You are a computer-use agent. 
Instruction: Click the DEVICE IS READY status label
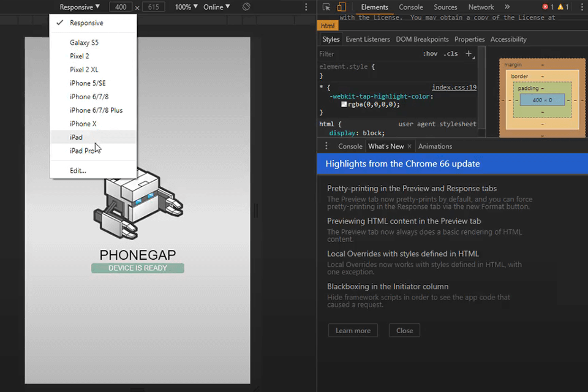(x=138, y=268)
